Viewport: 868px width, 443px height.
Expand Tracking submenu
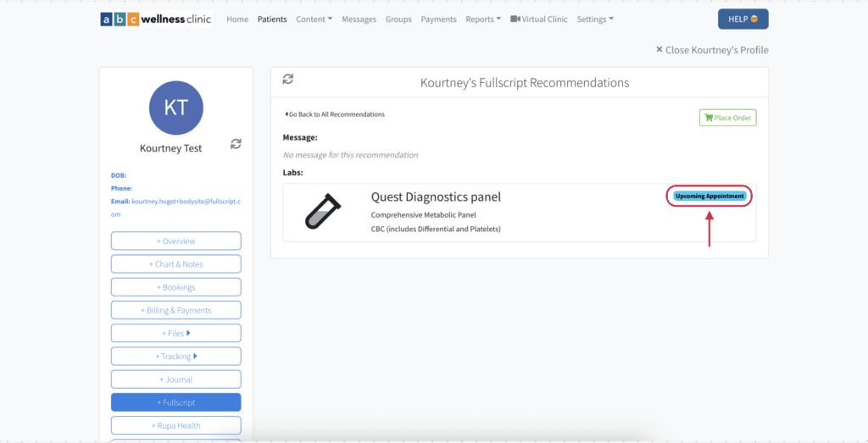[176, 356]
